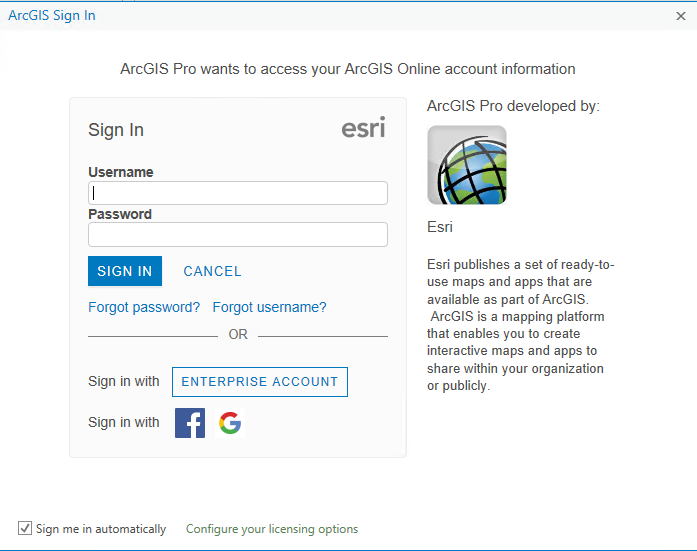This screenshot has width=697, height=551.
Task: Click the 'ArcGIS Pro developed by:' text
Action: click(513, 106)
